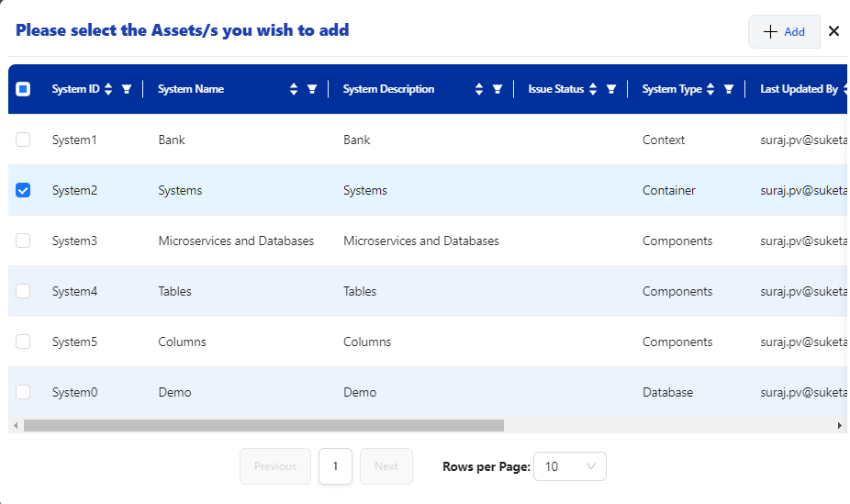850x504 pixels.
Task: Check the System1 Bank row checkbox
Action: [23, 140]
